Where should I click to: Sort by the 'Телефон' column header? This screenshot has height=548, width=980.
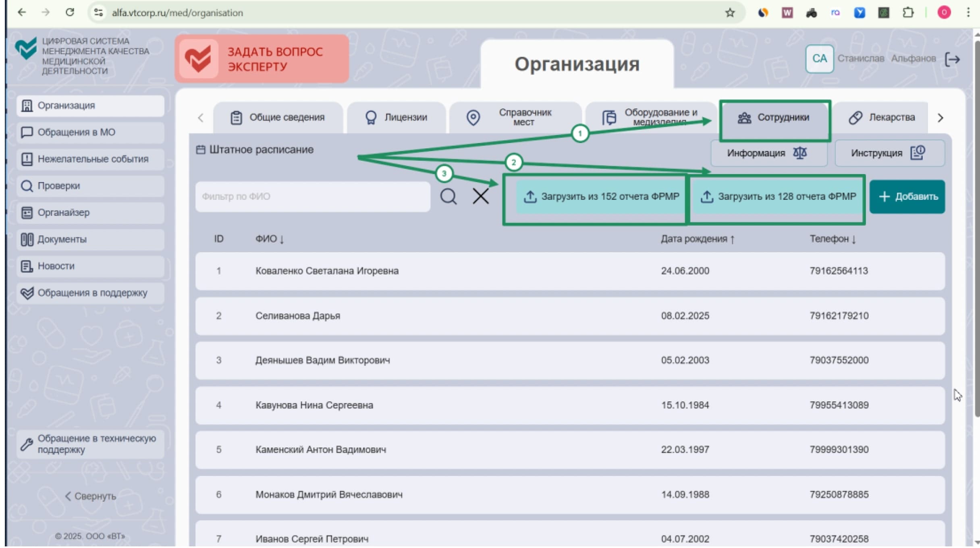coord(833,239)
